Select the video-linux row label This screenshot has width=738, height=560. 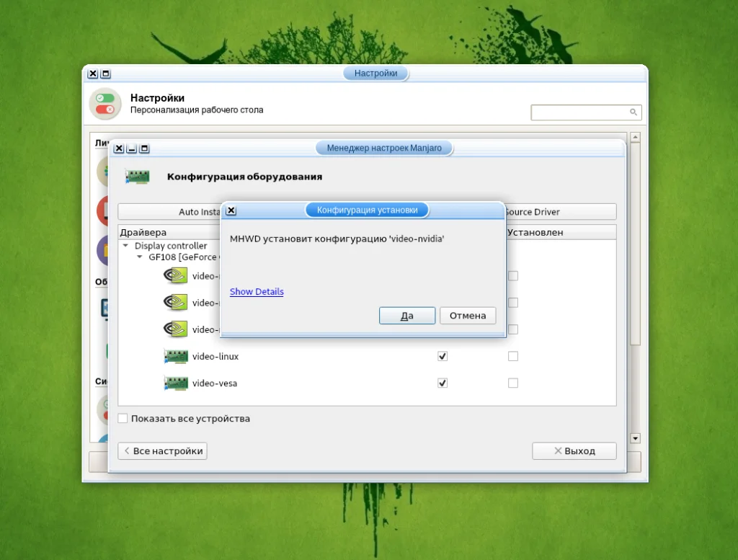pyautogui.click(x=215, y=356)
